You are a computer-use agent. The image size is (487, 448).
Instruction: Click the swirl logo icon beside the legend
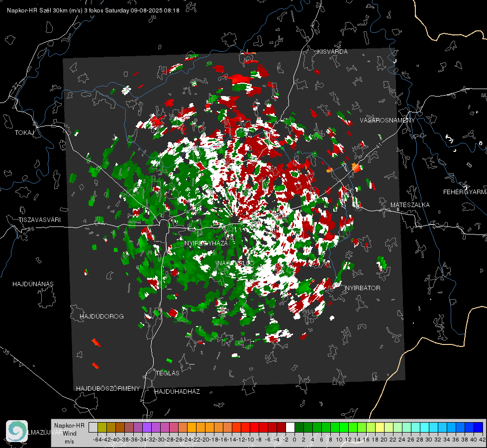point(17,431)
